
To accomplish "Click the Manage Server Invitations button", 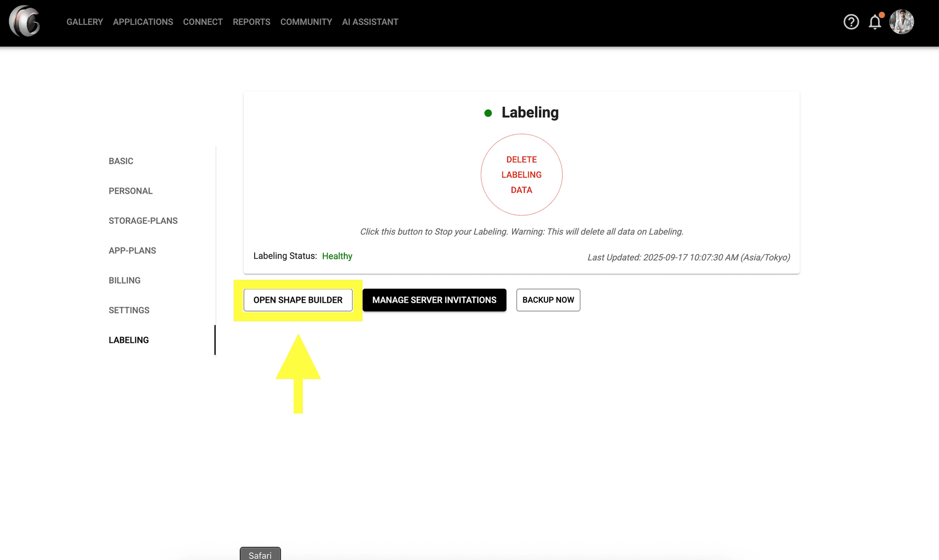I will pos(434,300).
